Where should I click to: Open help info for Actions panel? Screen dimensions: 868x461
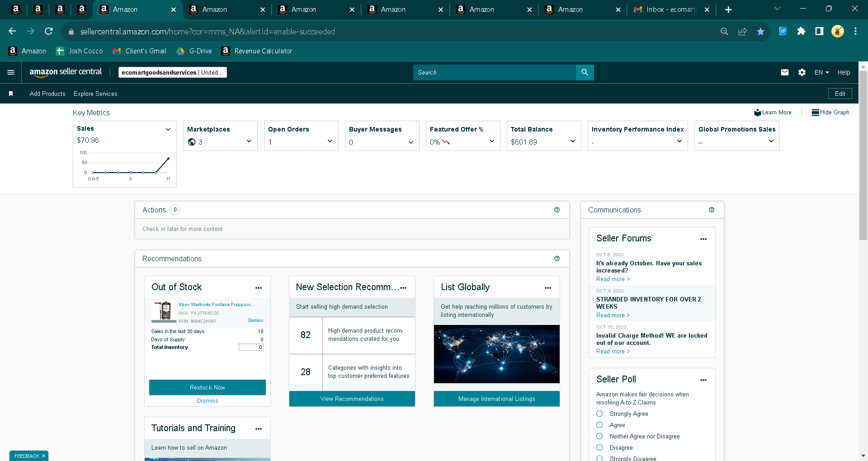click(557, 210)
